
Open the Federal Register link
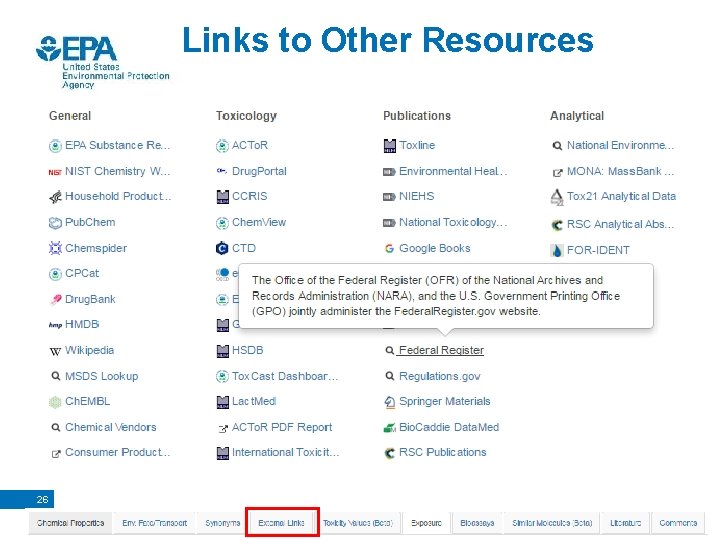click(x=441, y=350)
